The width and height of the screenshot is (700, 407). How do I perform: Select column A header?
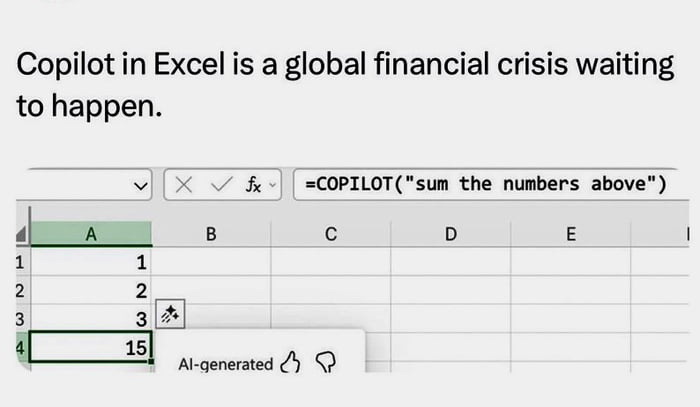91,235
